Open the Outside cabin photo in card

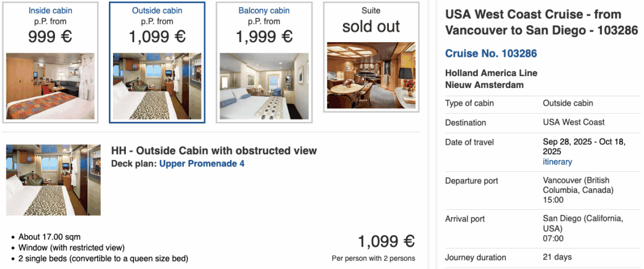[157, 86]
